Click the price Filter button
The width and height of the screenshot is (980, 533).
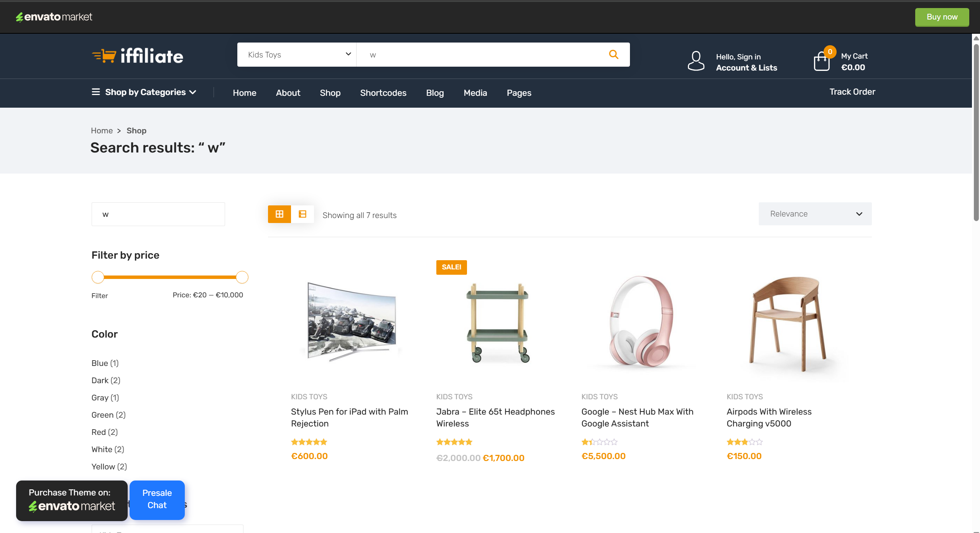click(100, 295)
